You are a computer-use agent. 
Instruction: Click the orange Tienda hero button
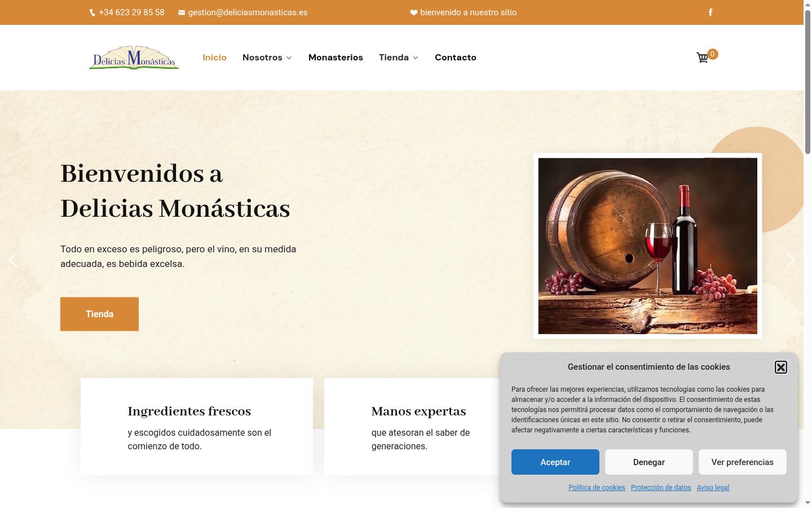click(x=99, y=314)
